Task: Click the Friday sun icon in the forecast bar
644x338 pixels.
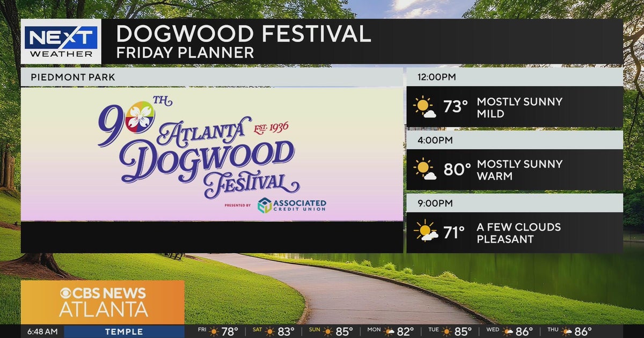Action: click(x=214, y=332)
